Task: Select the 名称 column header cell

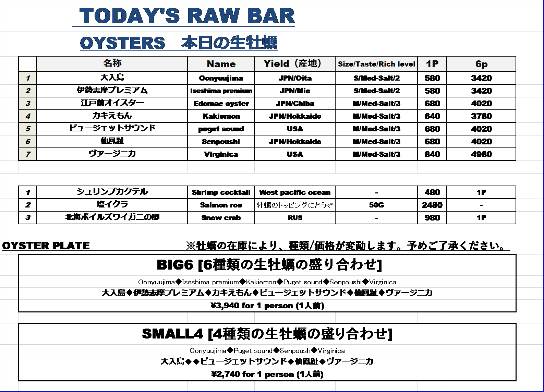Action: pos(112,64)
